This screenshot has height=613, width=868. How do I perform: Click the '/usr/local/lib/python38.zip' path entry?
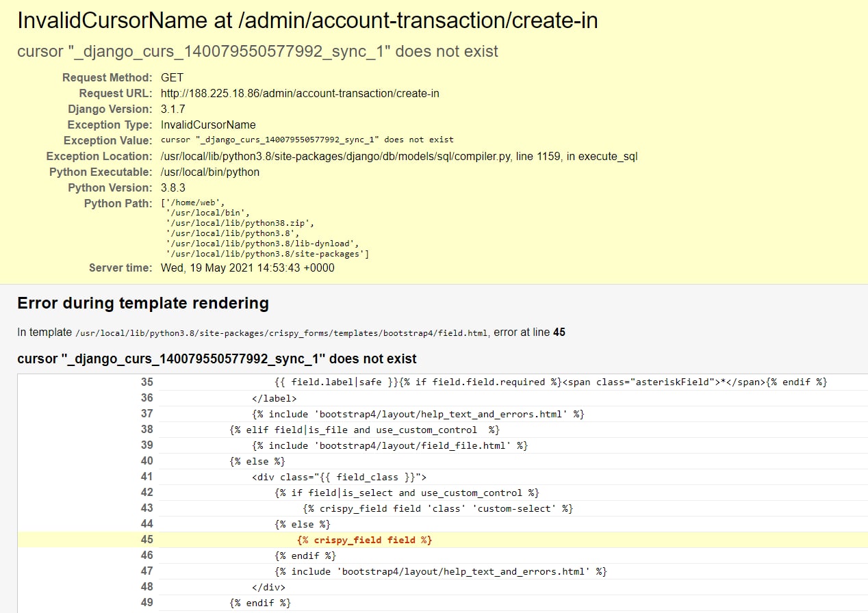click(240, 223)
